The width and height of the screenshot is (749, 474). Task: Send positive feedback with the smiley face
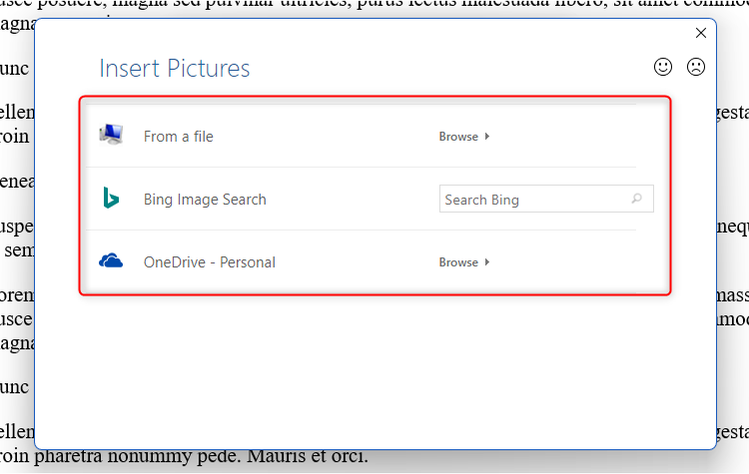click(x=663, y=67)
